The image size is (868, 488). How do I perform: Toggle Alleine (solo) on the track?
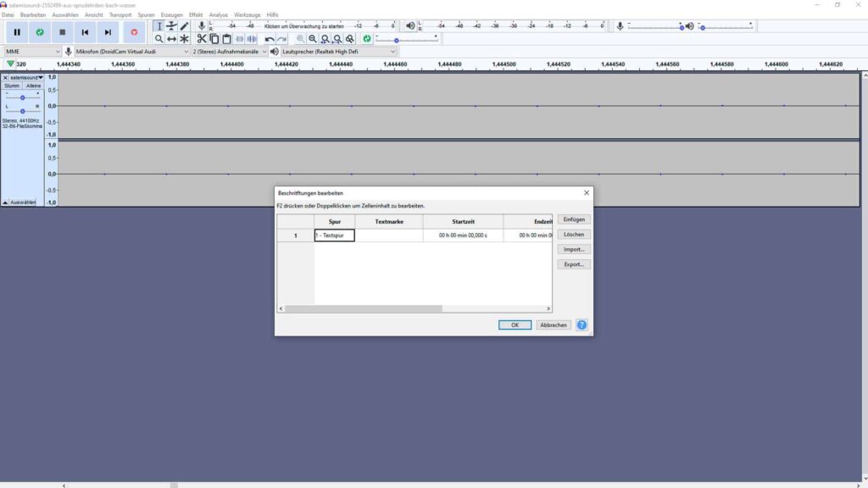[x=33, y=86]
